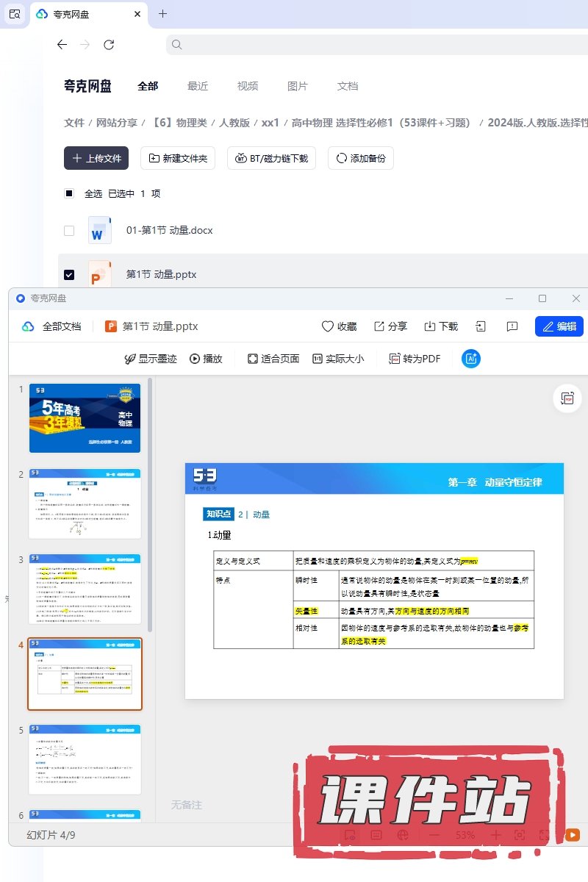Switch to the 文档 tab
The image size is (588, 882).
coord(348,86)
